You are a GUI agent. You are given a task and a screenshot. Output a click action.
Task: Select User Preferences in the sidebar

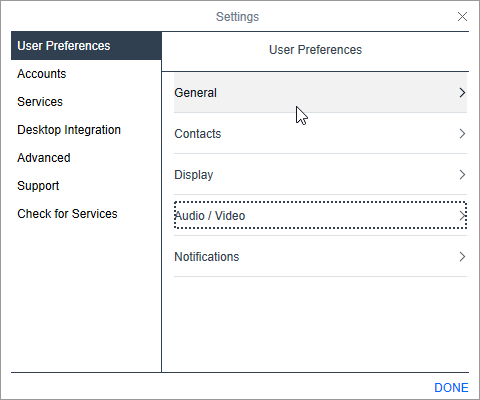(x=86, y=46)
